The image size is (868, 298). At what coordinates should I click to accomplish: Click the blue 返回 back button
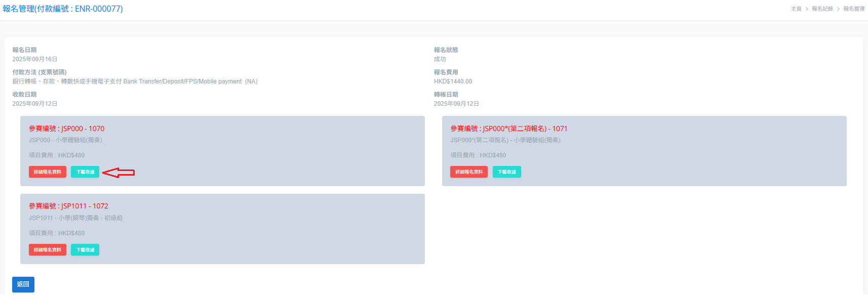(x=23, y=284)
